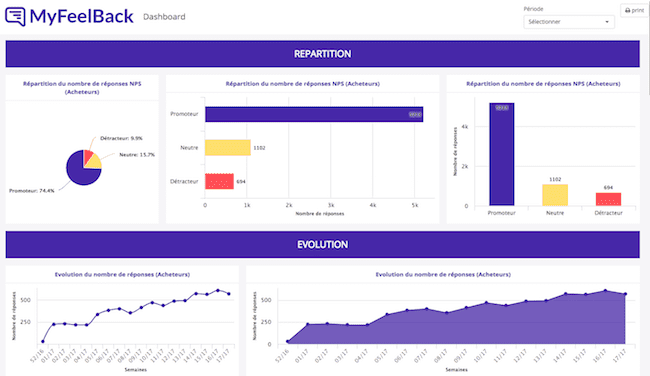Viewport: 650px width, 376px height.
Task: Click the red Détracteur pie slice
Action: [87, 156]
